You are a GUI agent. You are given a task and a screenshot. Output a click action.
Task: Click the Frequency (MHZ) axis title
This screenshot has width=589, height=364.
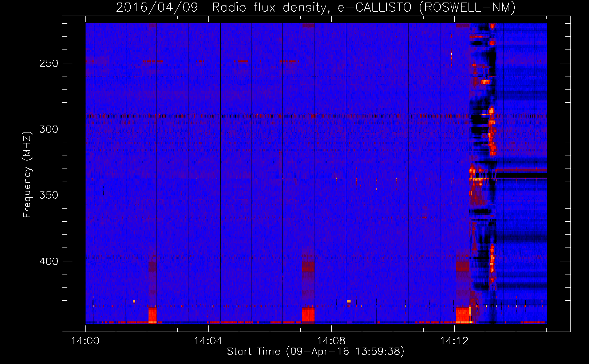click(x=27, y=174)
